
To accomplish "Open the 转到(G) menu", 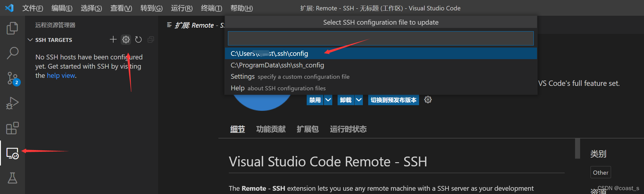I will pos(151,8).
